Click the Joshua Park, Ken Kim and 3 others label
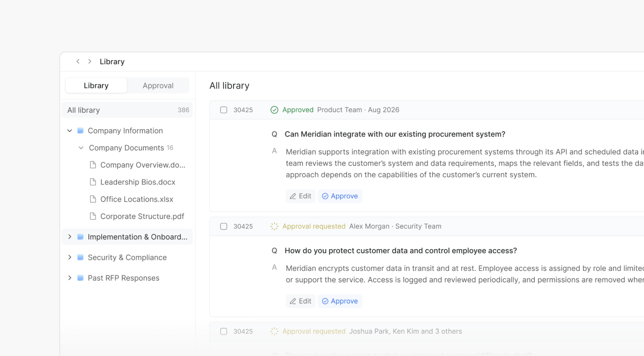The image size is (644, 356). click(x=405, y=331)
